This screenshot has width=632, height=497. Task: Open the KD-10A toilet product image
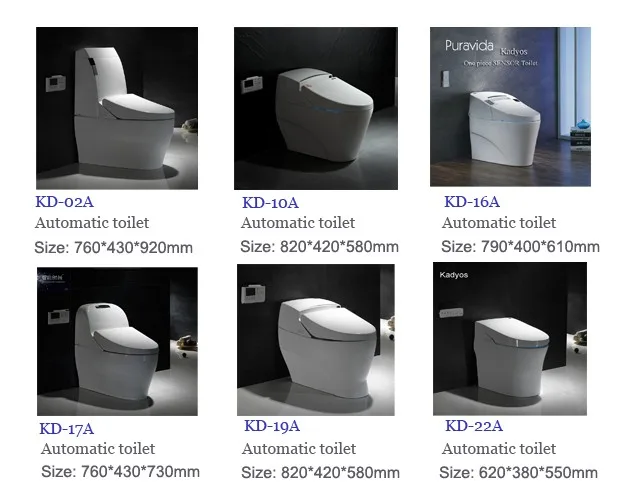(316, 108)
